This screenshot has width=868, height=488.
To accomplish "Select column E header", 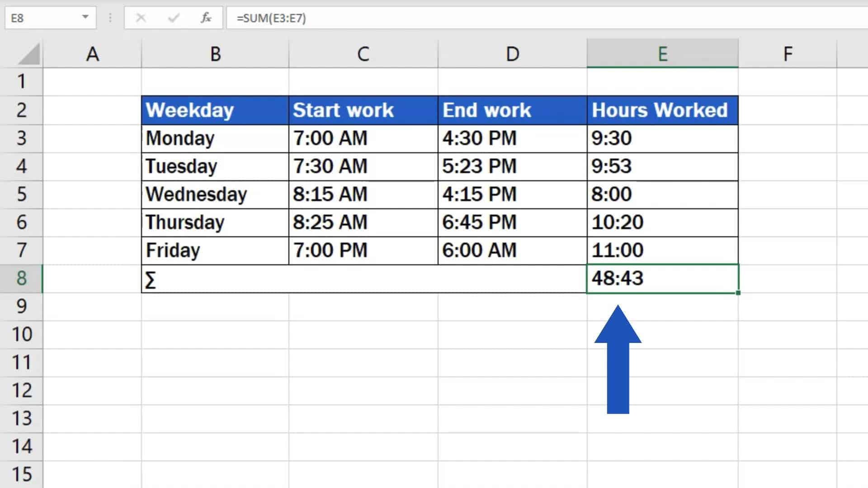I will coord(662,53).
